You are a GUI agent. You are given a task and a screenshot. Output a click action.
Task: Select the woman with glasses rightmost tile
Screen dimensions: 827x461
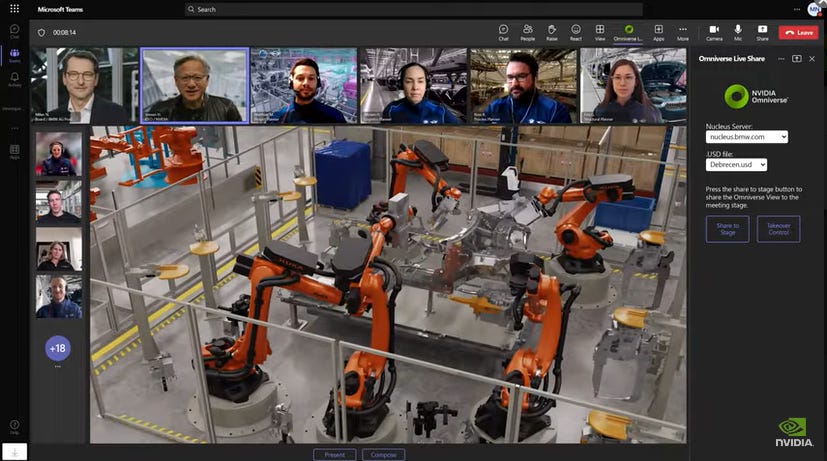tap(633, 86)
